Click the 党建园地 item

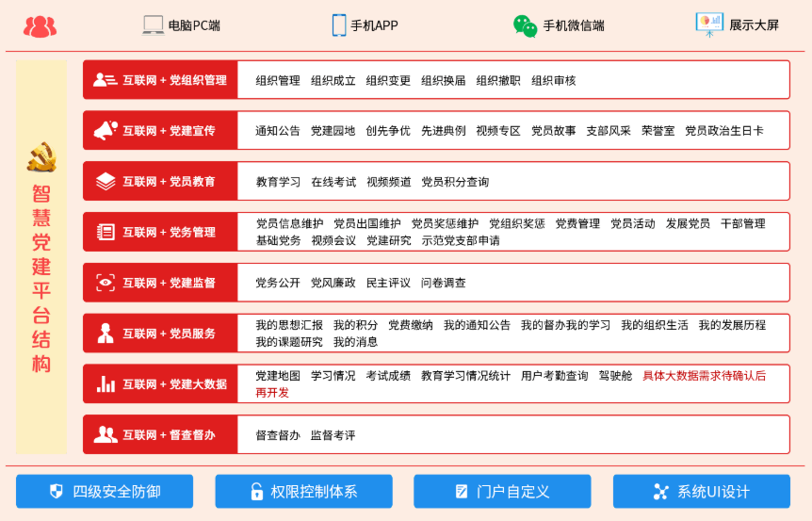coord(333,131)
